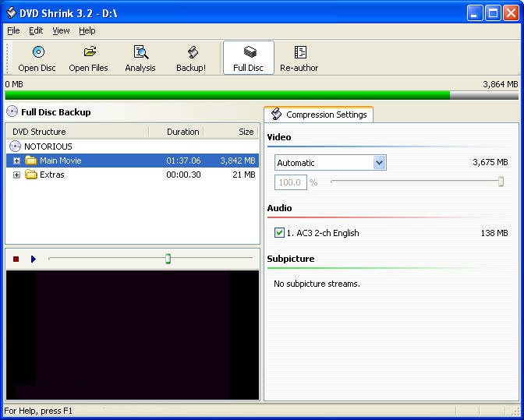Screen dimensions: 524x420
Task: Click the NOTORIOUS disc icon
Action: click(x=15, y=146)
